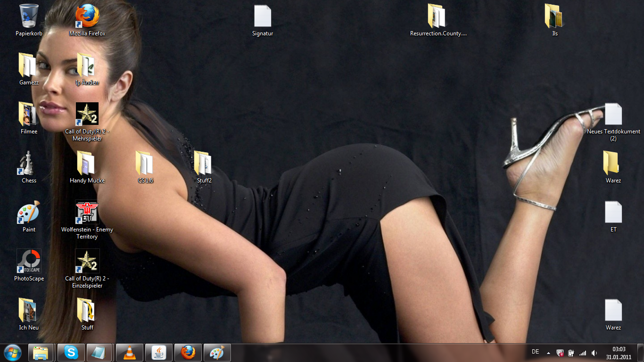Open the Windows Start menu orb

point(12,353)
